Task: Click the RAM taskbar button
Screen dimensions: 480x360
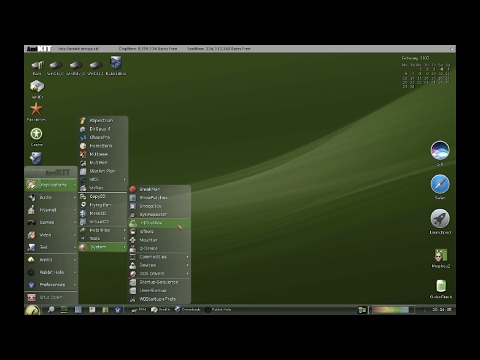Action: 139,310
